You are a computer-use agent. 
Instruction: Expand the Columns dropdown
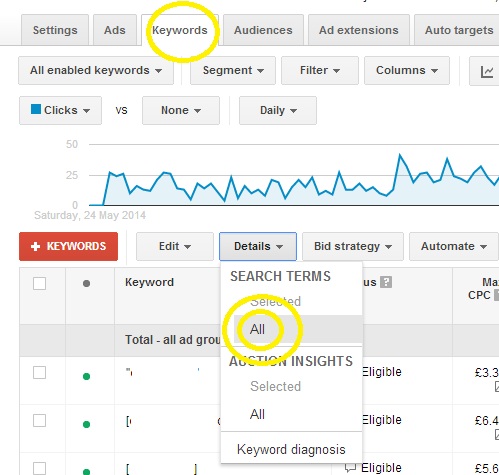[407, 70]
